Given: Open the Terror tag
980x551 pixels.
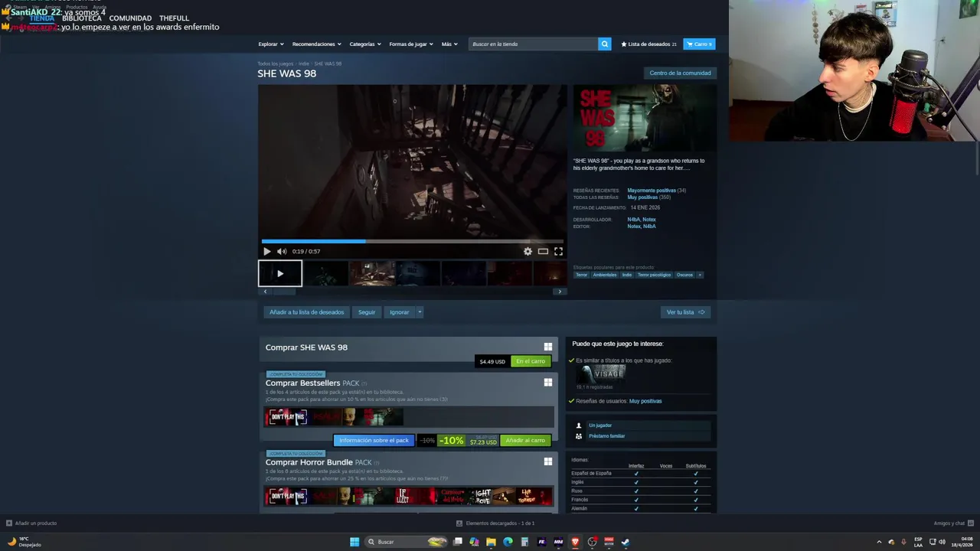Looking at the screenshot, I should coord(582,275).
